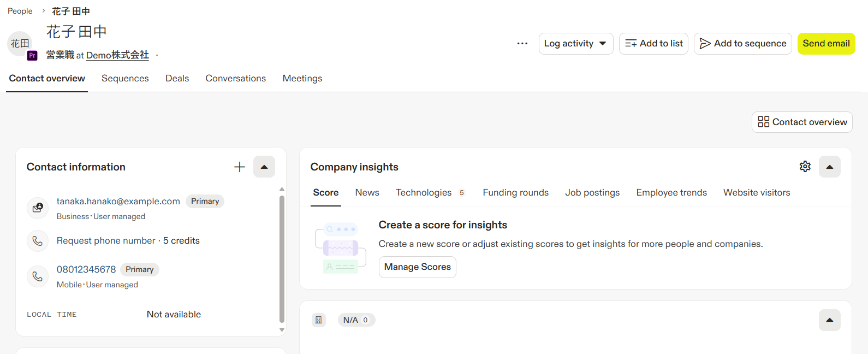This screenshot has width=868, height=354.
Task: Click the Add to sequence button
Action: click(742, 44)
